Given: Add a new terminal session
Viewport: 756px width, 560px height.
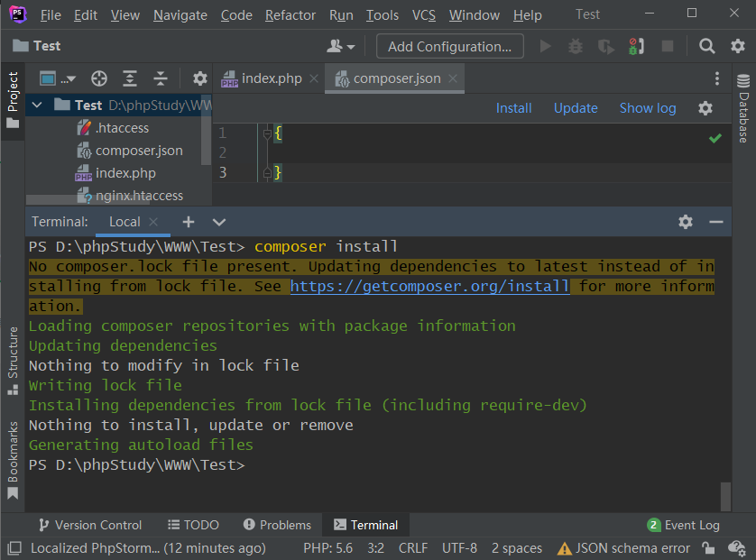Looking at the screenshot, I should tap(188, 222).
